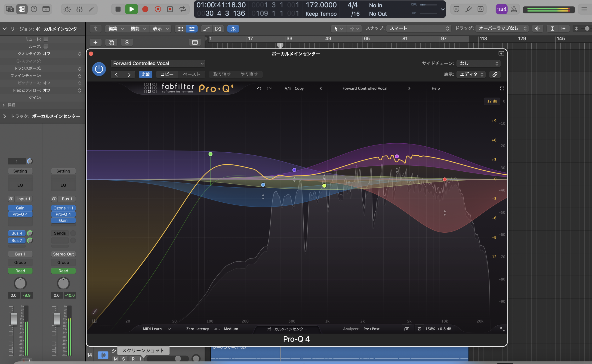Expand the トラック inspector section

pos(5,116)
